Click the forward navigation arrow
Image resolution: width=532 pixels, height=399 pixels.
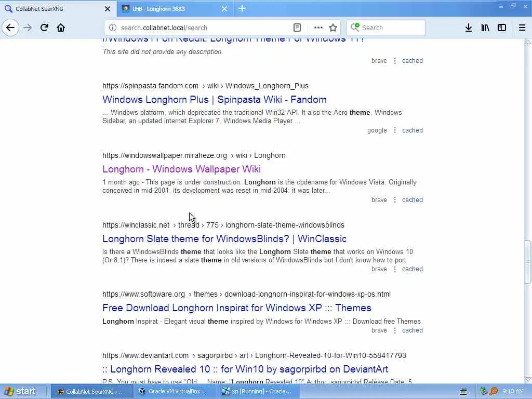(28, 28)
